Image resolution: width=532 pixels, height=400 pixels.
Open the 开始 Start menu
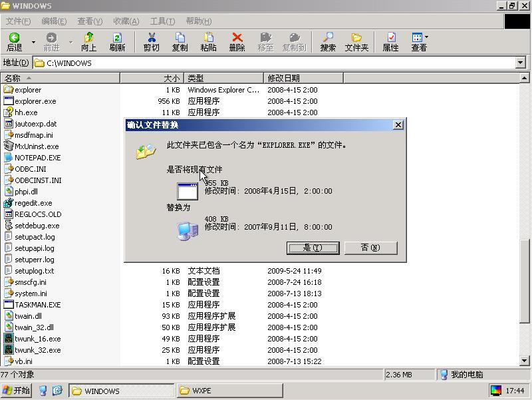pyautogui.click(x=16, y=391)
